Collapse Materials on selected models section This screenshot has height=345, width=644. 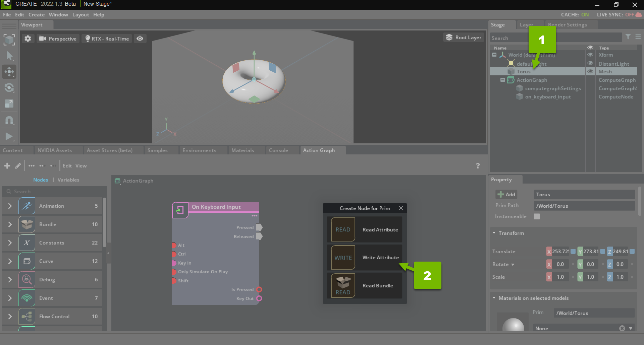(x=494, y=298)
